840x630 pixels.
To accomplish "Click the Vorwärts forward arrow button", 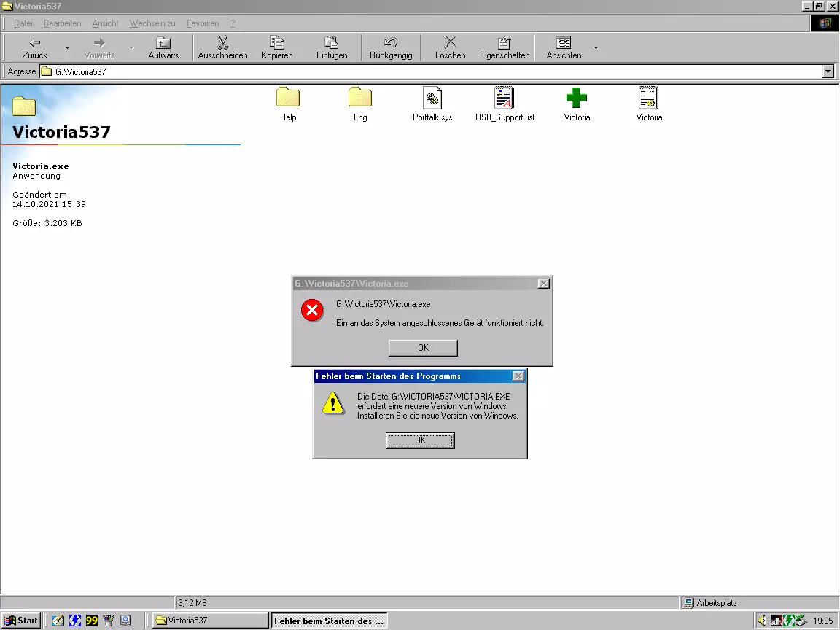I will click(99, 47).
